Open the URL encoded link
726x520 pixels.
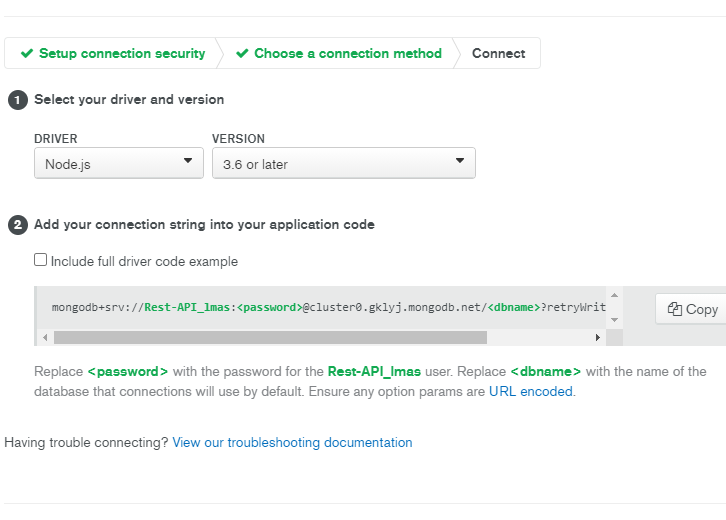coord(531,392)
